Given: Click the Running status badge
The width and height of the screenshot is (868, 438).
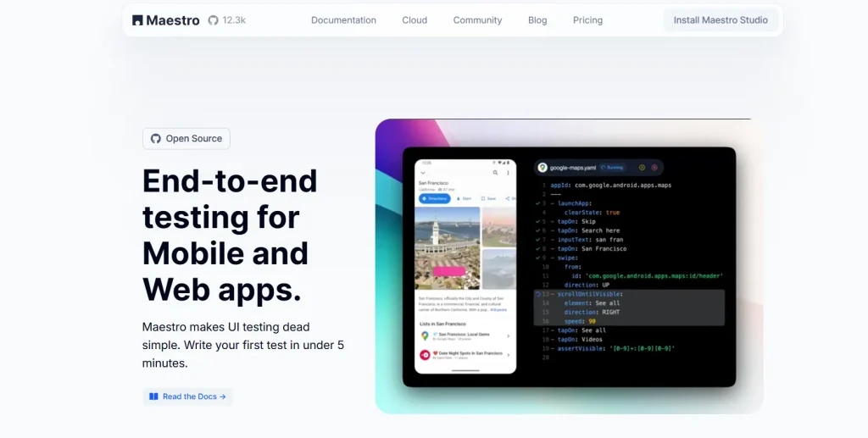Looking at the screenshot, I should click(612, 168).
